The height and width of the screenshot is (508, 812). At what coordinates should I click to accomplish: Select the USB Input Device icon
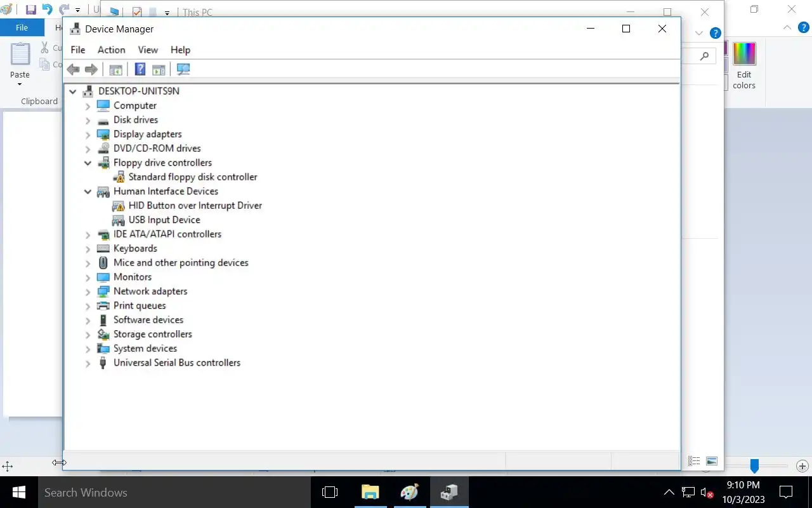click(x=119, y=220)
